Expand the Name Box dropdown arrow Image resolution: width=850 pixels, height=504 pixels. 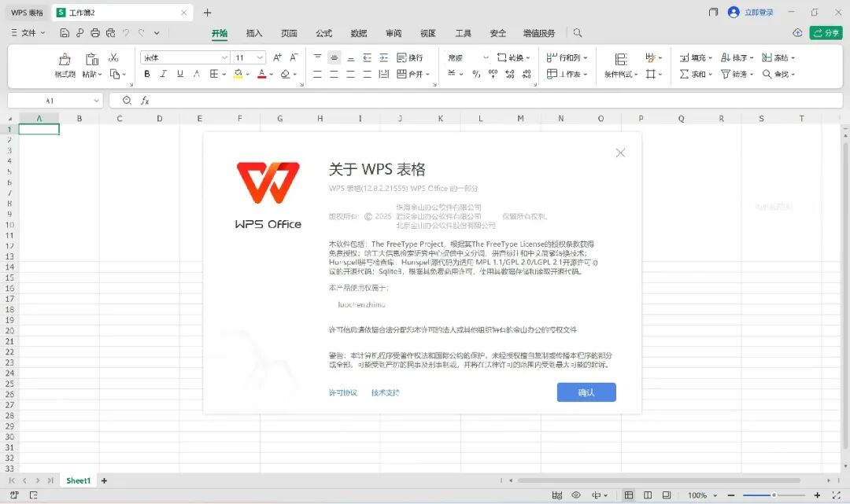(x=97, y=100)
